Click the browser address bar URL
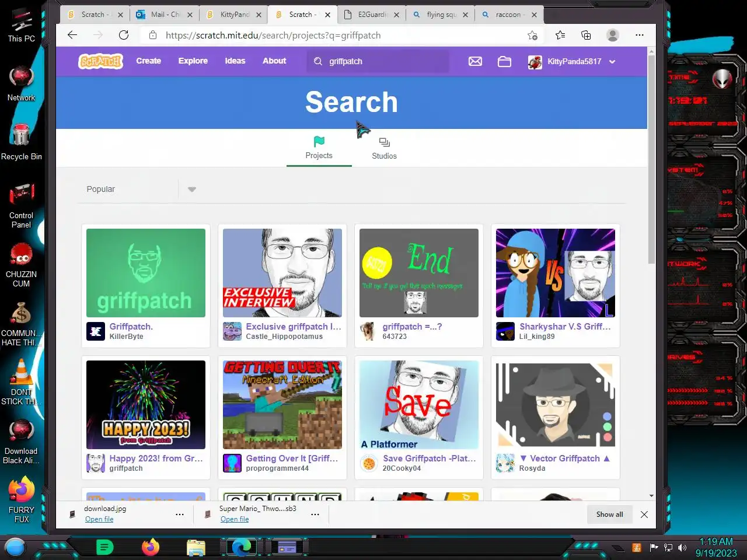This screenshot has height=560, width=747. tap(273, 35)
